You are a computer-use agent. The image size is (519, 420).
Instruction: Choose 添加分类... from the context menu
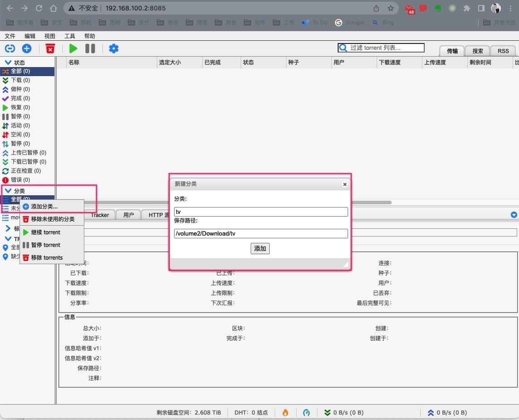(x=44, y=207)
